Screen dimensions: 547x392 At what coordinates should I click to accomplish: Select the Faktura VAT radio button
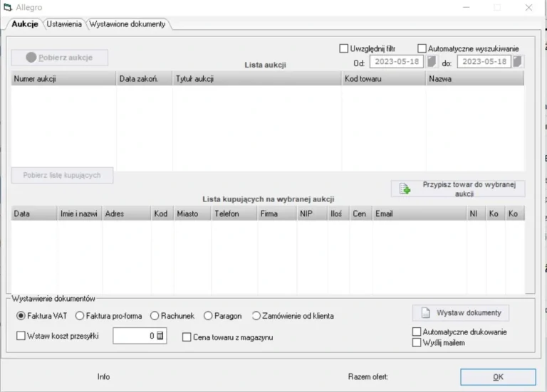point(21,316)
